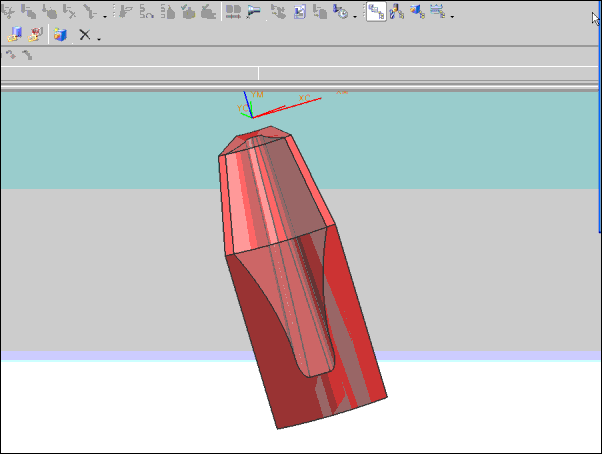
Task: Click the black X icon on second toolbar row
Action: [84, 35]
